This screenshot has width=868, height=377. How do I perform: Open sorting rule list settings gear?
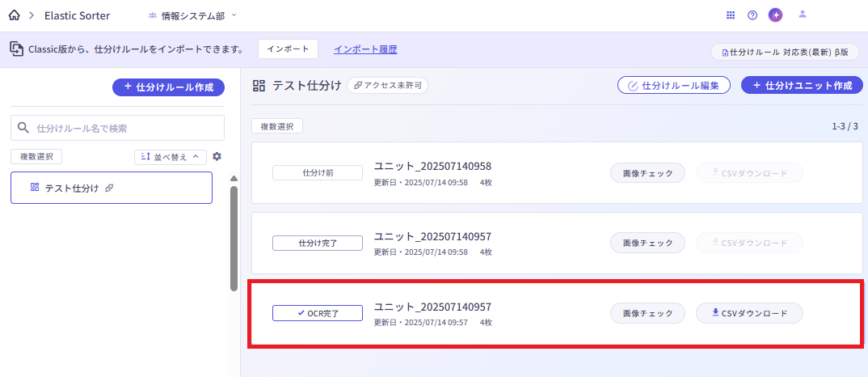pos(217,157)
